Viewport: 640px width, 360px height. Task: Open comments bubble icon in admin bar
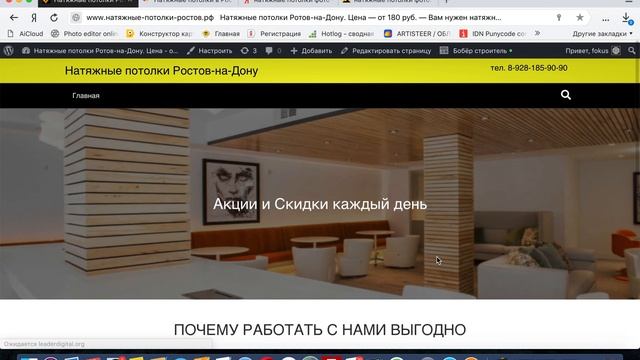click(x=273, y=51)
